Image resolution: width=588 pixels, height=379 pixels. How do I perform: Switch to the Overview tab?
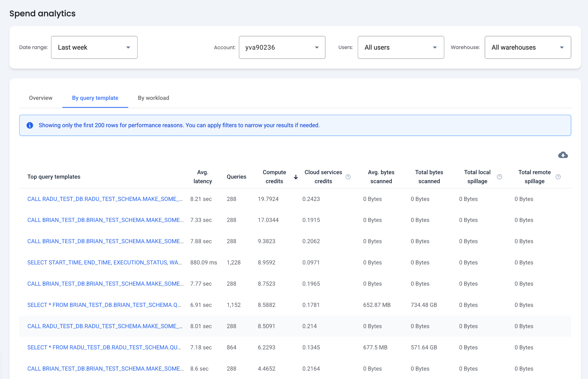click(40, 98)
